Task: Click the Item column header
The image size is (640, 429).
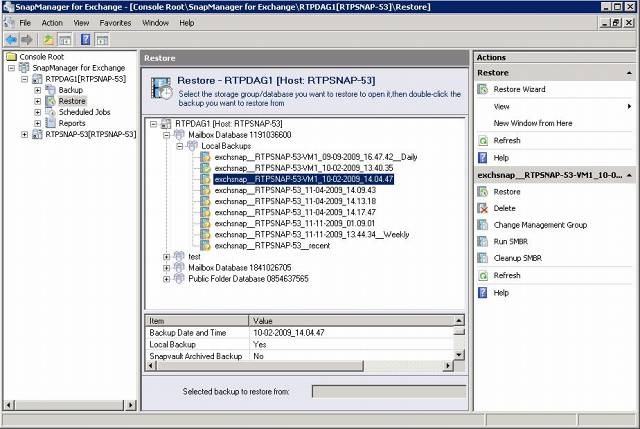Action: point(197,321)
